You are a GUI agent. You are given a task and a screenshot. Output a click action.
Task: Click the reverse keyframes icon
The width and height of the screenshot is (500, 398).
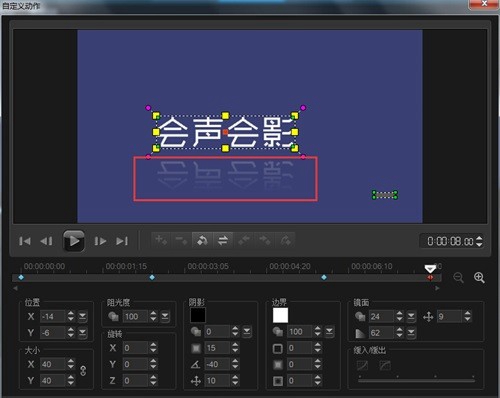click(x=202, y=240)
